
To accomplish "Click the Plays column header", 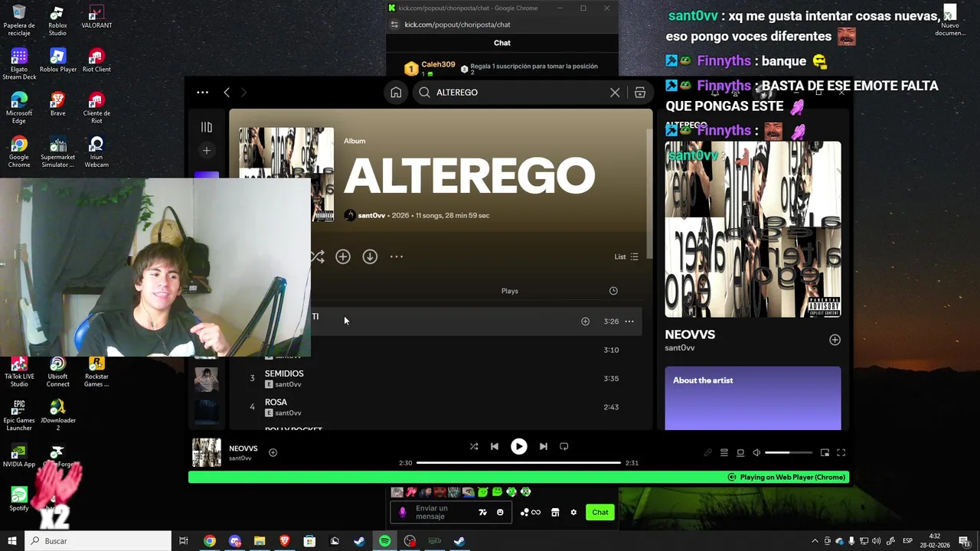I will click(510, 291).
